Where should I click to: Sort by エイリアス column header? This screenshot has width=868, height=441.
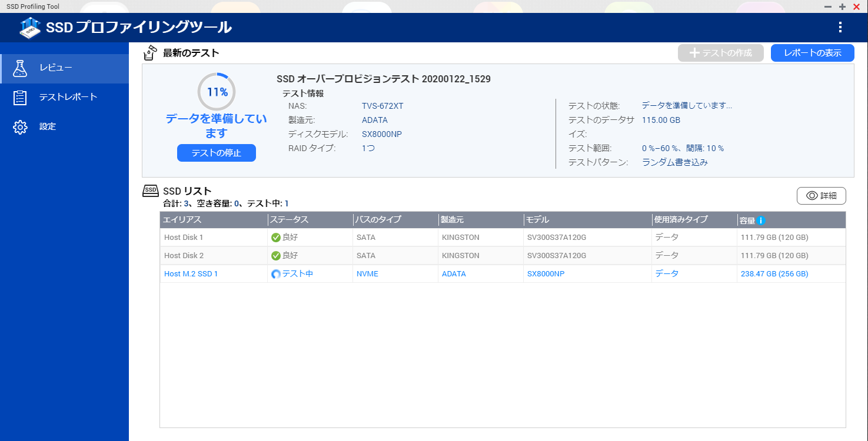coord(214,220)
